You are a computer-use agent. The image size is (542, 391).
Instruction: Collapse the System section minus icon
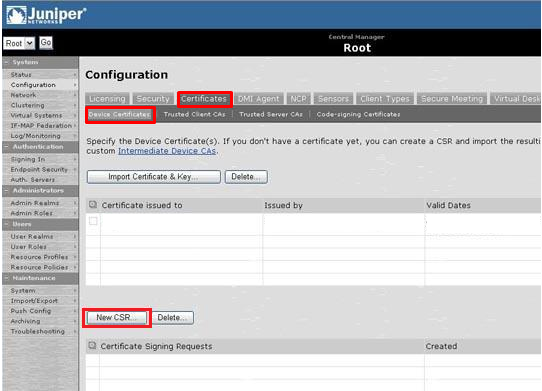6,62
